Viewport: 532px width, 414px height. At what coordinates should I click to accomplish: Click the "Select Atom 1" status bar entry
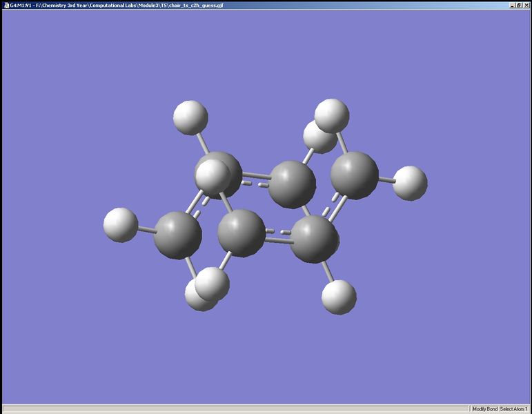point(513,409)
